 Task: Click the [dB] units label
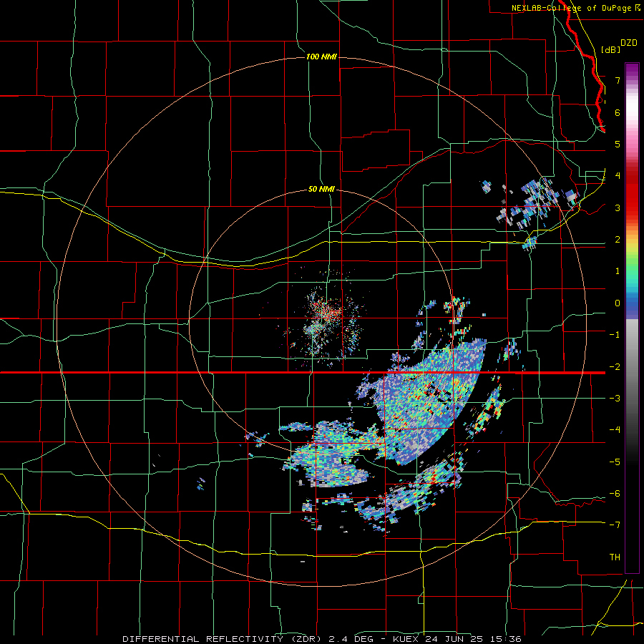610,49
